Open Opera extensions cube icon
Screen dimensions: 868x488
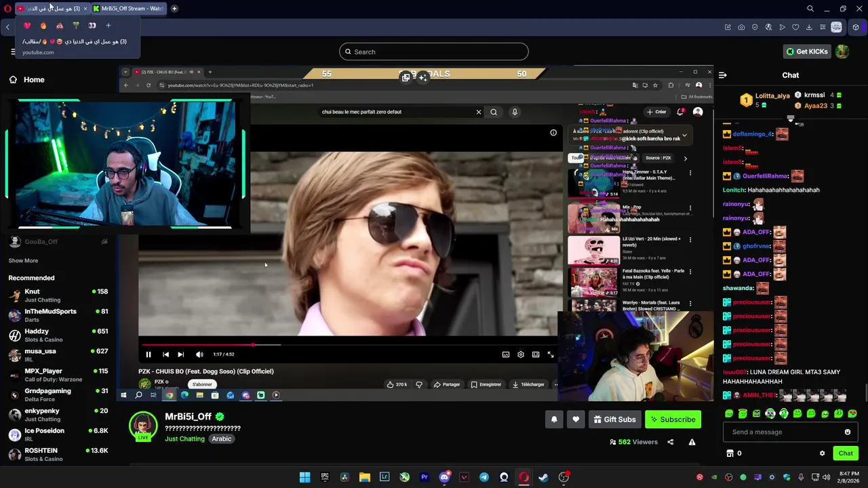(856, 27)
